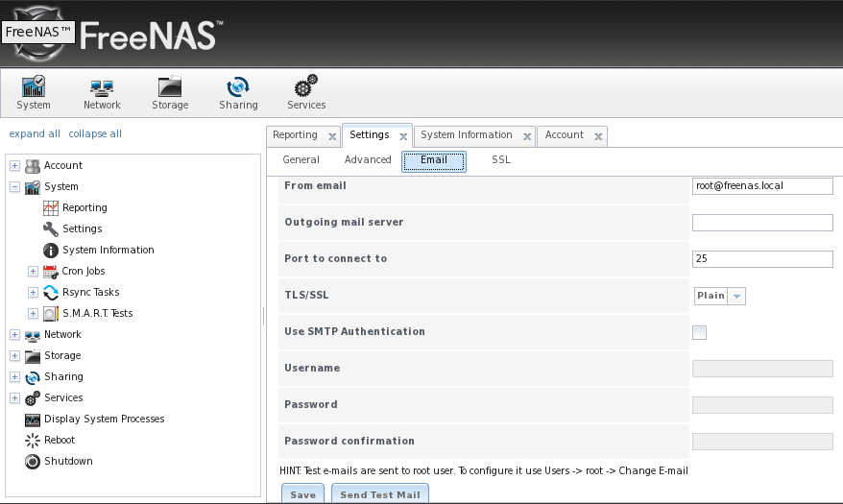Focus the From email input field
The width and height of the screenshot is (843, 504).
click(x=762, y=186)
